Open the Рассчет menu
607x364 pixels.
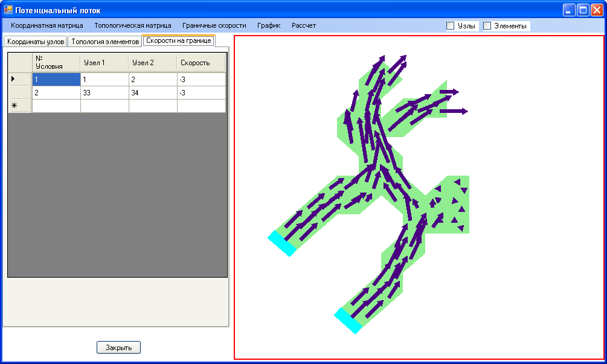(303, 25)
